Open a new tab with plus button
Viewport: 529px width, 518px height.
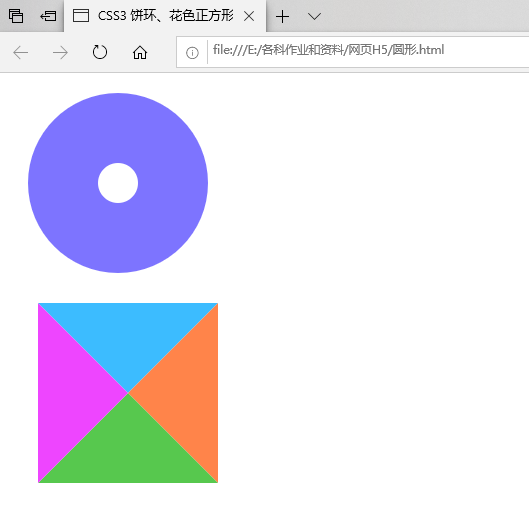coord(282,16)
